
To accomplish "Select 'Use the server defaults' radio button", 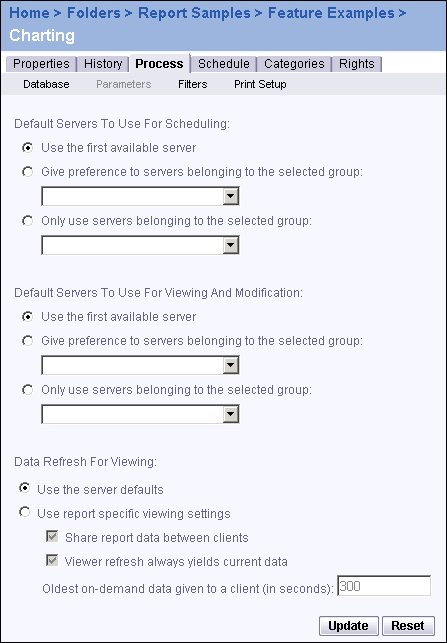I will point(25,488).
